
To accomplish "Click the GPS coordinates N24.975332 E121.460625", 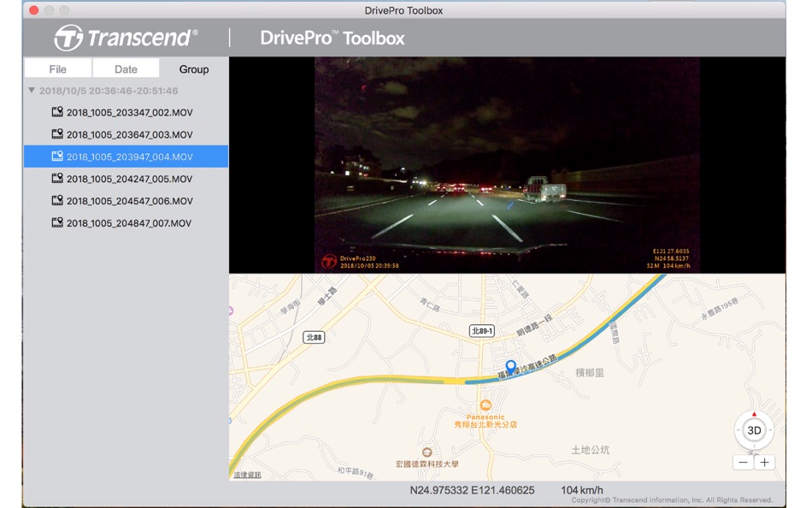I will [472, 490].
